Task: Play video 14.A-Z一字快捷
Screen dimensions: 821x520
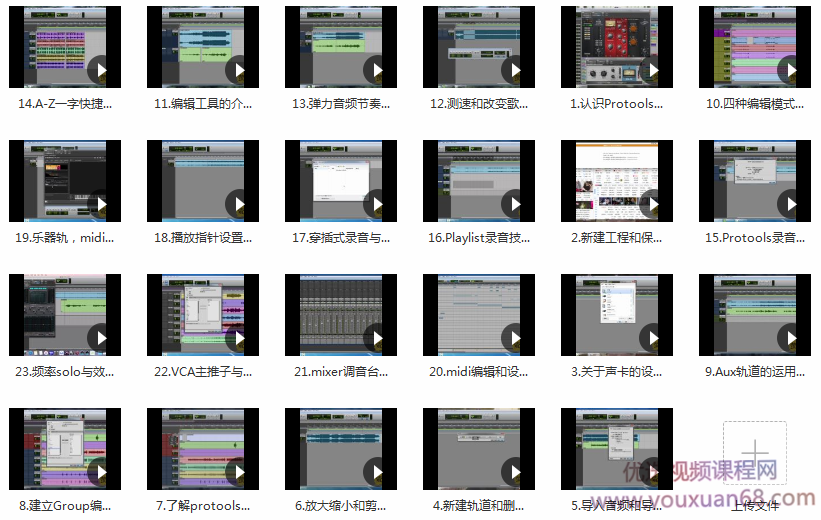Action: (99, 69)
